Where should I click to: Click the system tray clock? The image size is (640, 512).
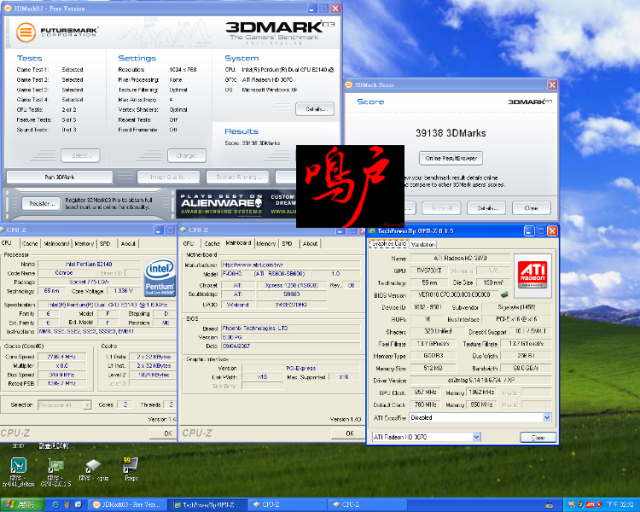[620, 505]
